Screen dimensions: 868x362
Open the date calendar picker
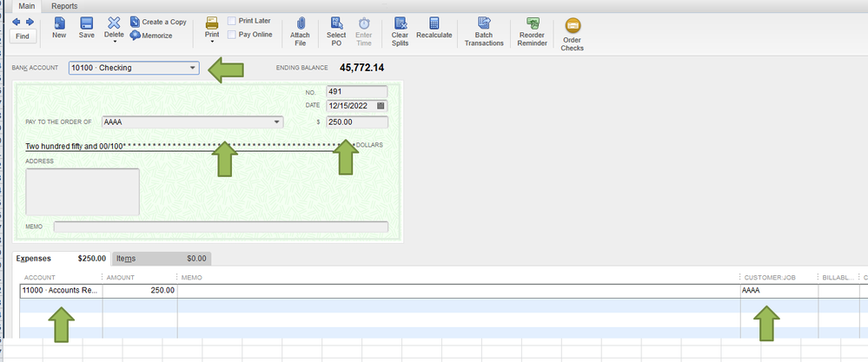(381, 106)
